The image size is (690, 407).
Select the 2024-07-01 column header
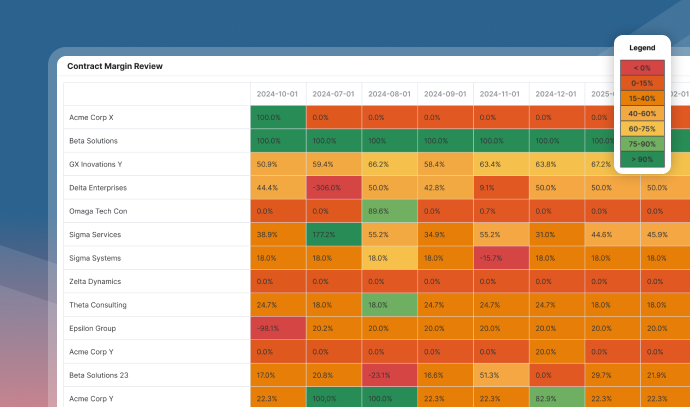click(x=333, y=94)
